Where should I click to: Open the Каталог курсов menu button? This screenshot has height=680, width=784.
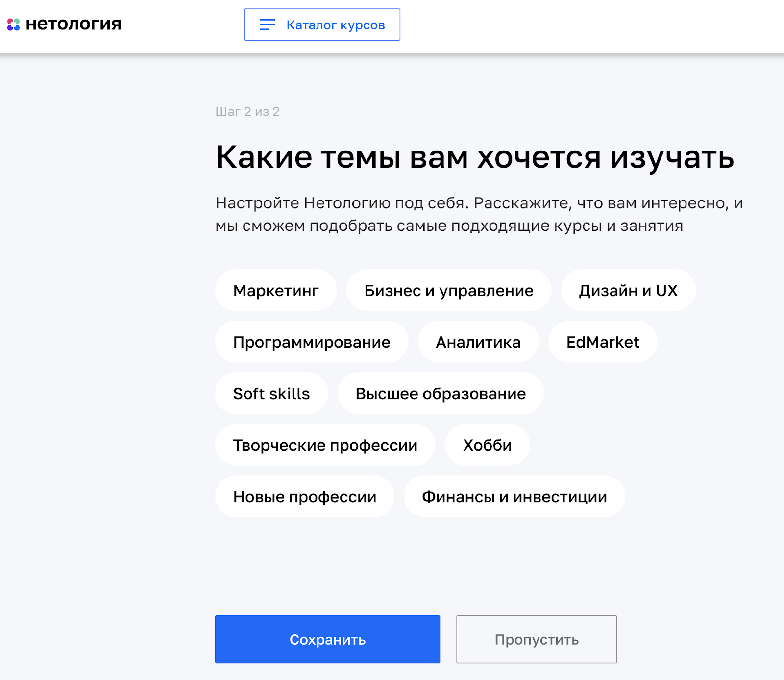(322, 25)
